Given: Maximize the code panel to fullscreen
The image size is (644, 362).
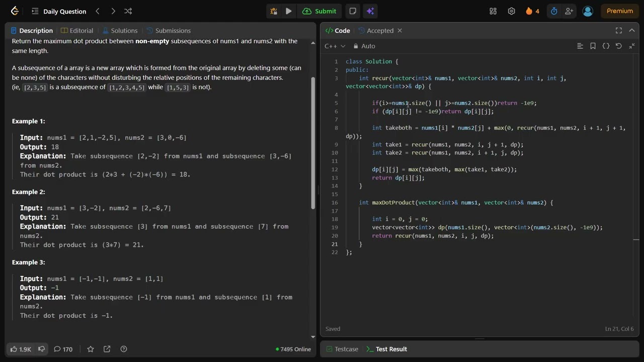Looking at the screenshot, I should (619, 31).
